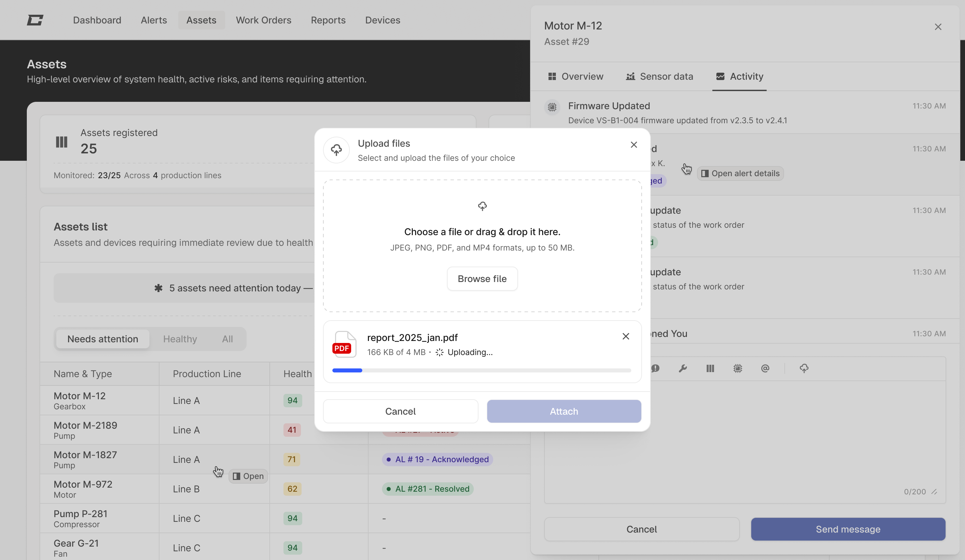Open the Sensor data tab
The image size is (965, 560).
(659, 77)
